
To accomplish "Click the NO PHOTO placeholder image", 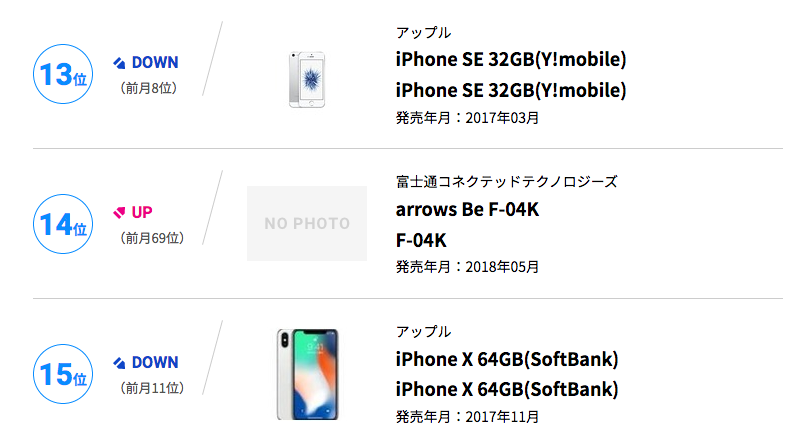I will click(307, 223).
